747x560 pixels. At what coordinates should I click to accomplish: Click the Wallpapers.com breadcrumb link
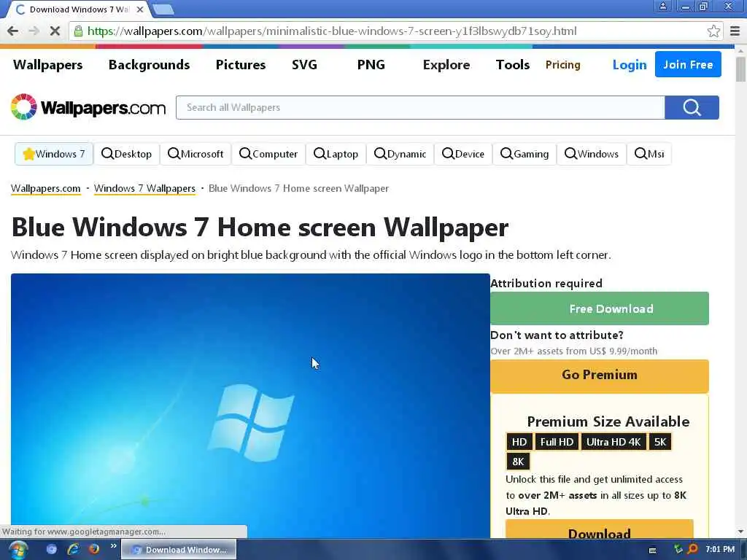[x=46, y=189]
